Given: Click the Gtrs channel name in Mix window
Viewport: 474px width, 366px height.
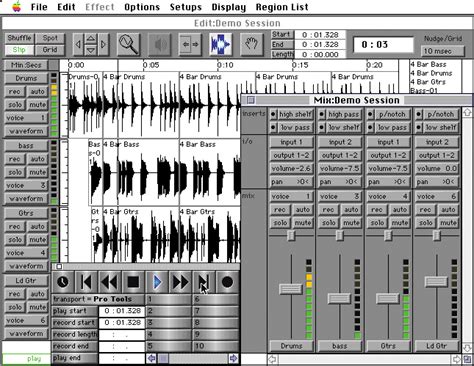Looking at the screenshot, I should click(388, 346).
